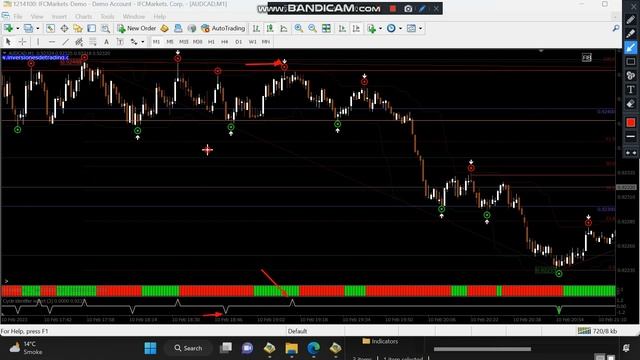Switch chart to candlesticks icon
Viewport: 640px width, 360px height.
coord(270,28)
